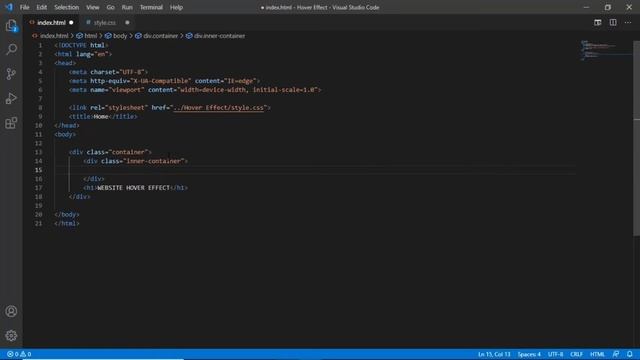
Task: Open the View menu
Action: pyautogui.click(x=93, y=7)
